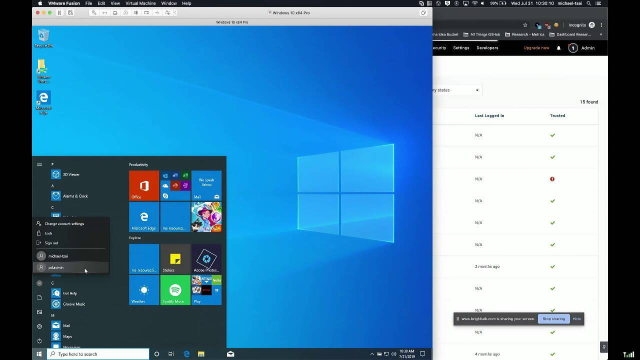The image size is (640, 360).
Task: Open the Microsoft Edge Start tile
Action: pos(144,217)
